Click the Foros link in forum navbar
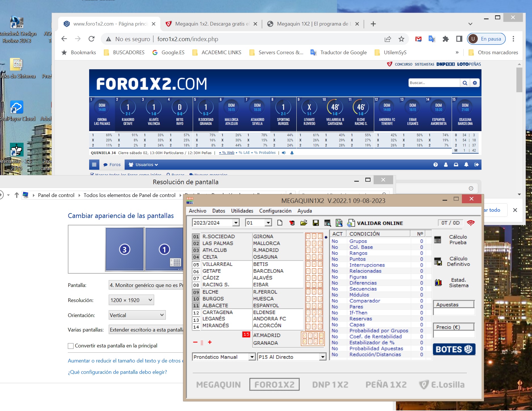The image size is (532, 411). (112, 165)
